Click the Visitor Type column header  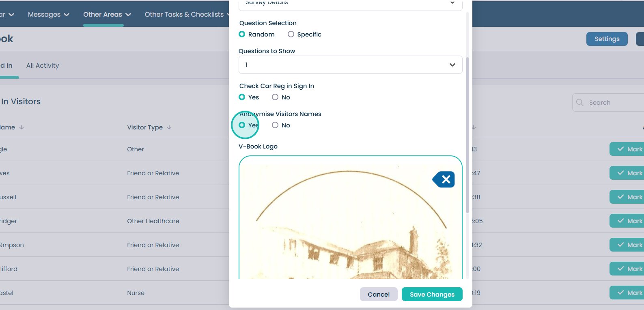point(145,127)
